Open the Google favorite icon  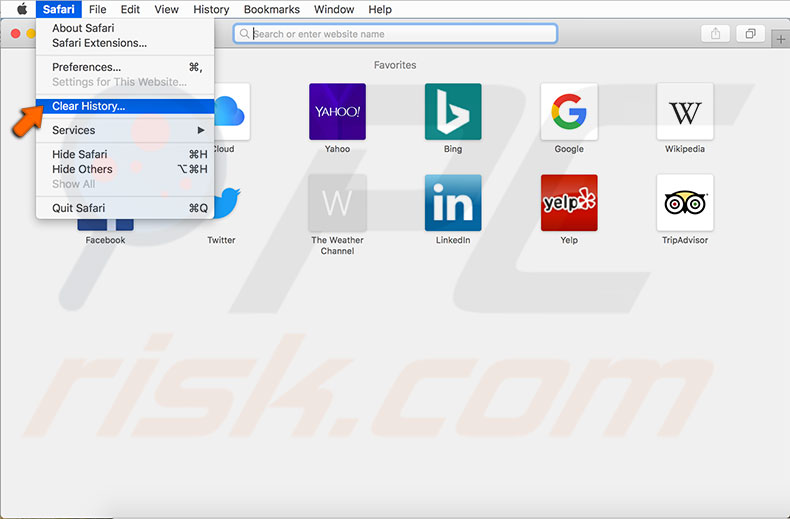tap(569, 111)
